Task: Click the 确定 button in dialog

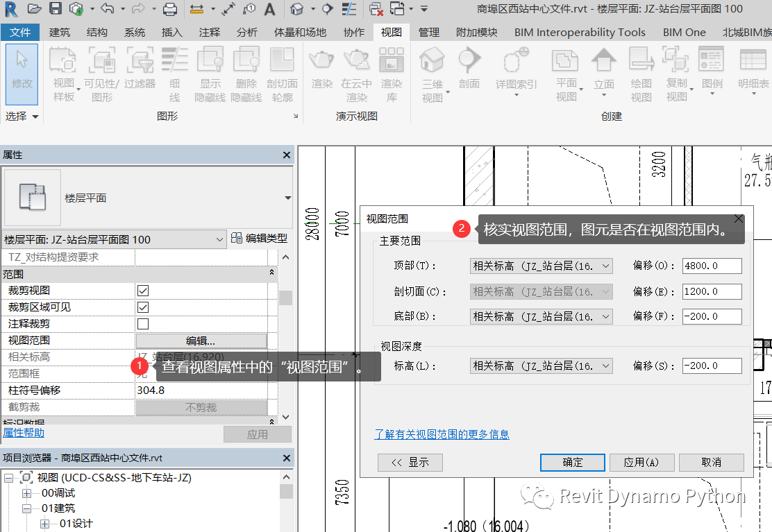Action: (572, 462)
